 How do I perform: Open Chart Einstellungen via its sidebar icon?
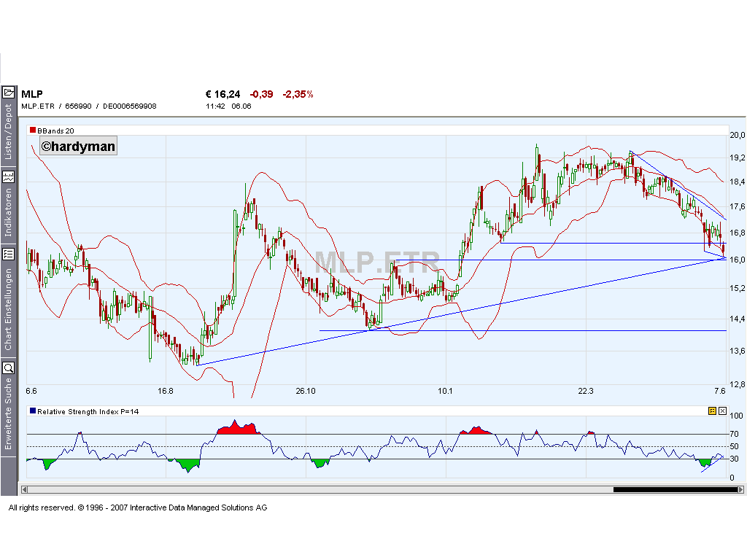click(9, 253)
